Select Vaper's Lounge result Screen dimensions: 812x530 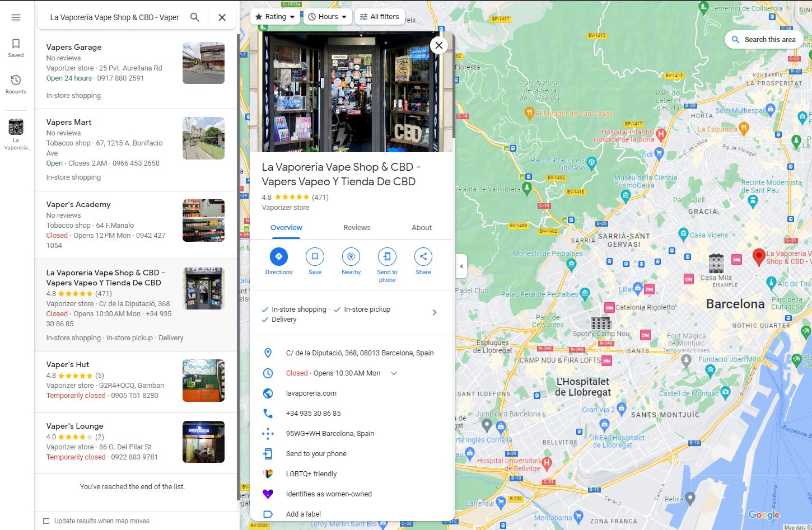pos(136,443)
